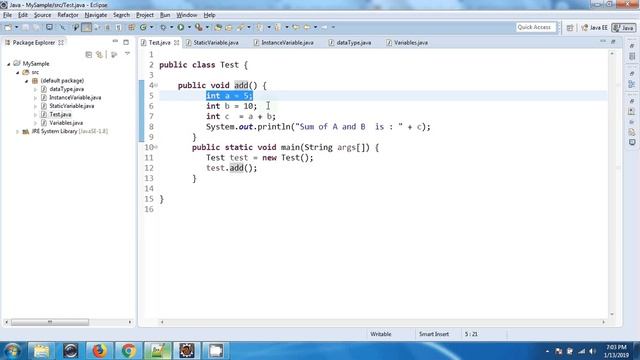Click the External Tools run icon
This screenshot has width=640, height=360.
click(198, 27)
